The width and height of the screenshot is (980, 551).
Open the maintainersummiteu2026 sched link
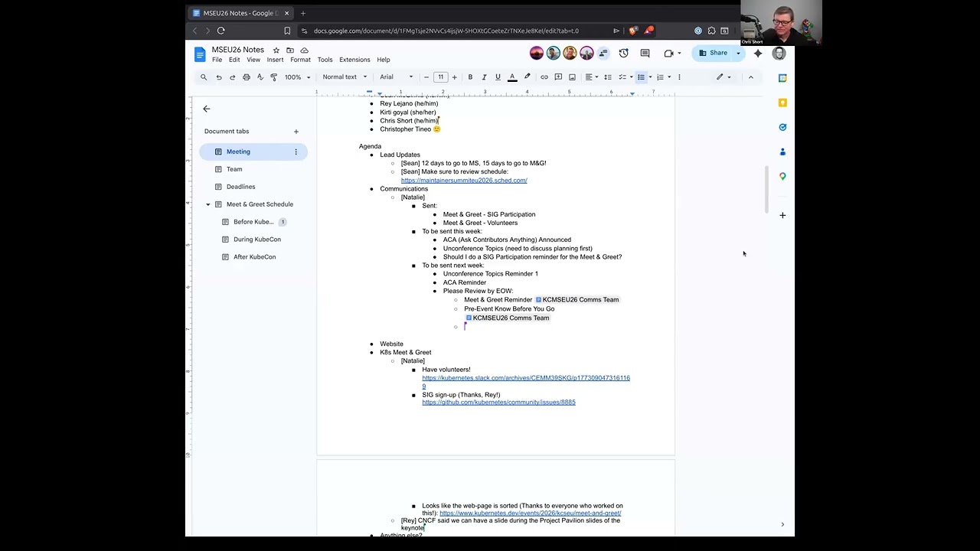tap(464, 181)
